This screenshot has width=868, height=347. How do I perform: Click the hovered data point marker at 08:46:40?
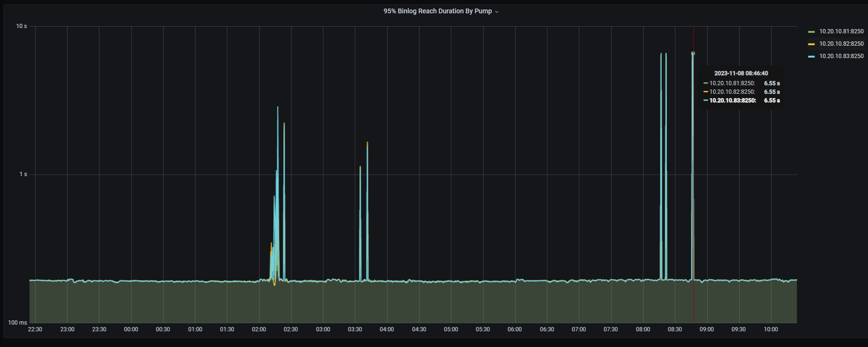pyautogui.click(x=693, y=53)
